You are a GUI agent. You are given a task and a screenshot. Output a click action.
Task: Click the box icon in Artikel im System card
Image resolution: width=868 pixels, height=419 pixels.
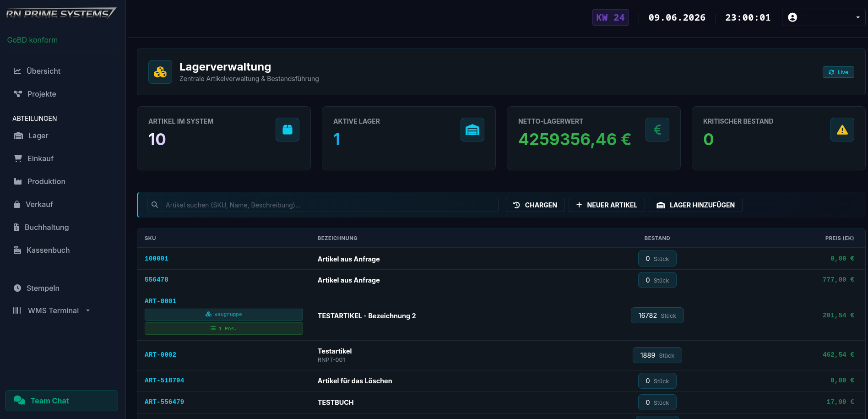click(288, 130)
